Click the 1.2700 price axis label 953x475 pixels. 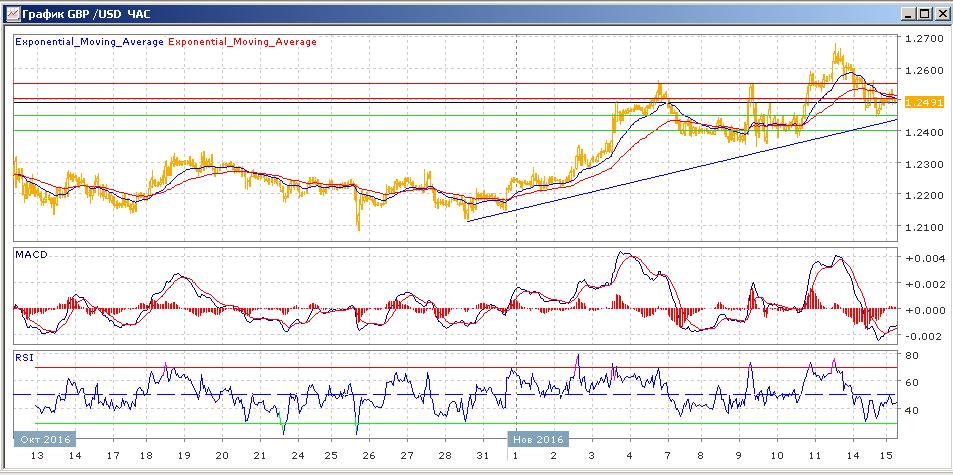tap(925, 39)
